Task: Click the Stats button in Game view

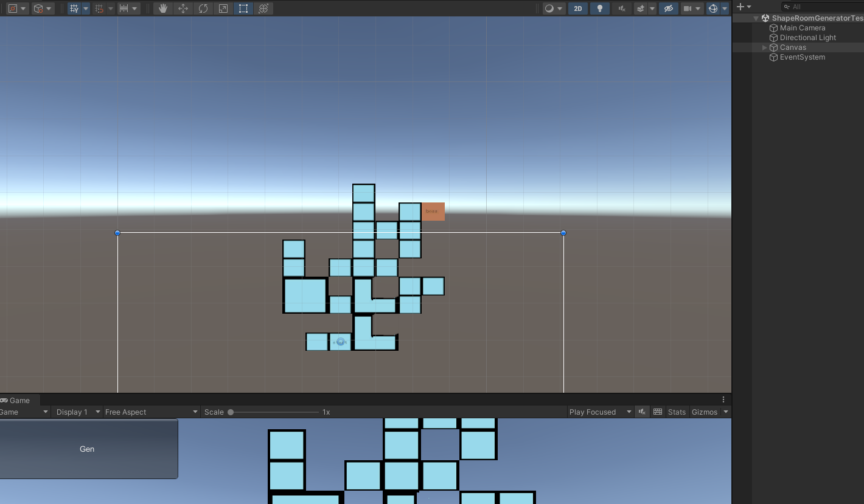Action: coord(677,412)
